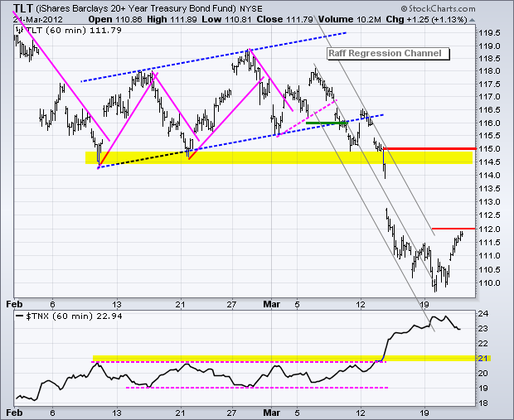Click the black line icon before $TNX legend
This screenshot has height=420, width=514.
(20, 316)
